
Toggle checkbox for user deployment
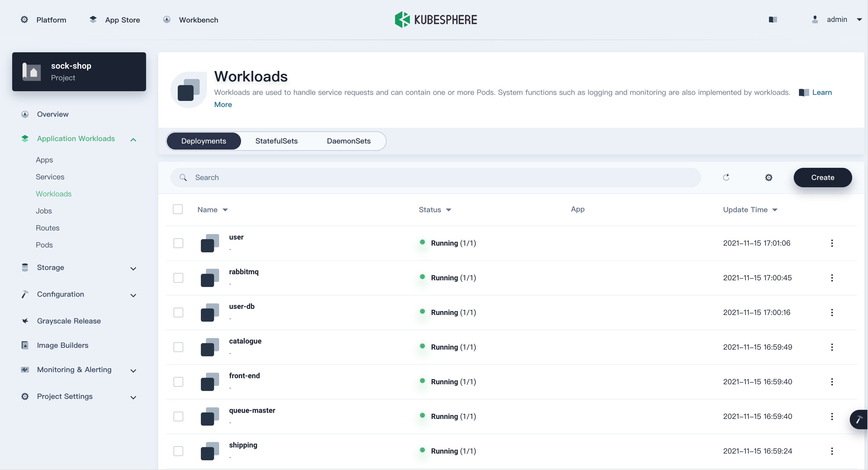point(178,243)
